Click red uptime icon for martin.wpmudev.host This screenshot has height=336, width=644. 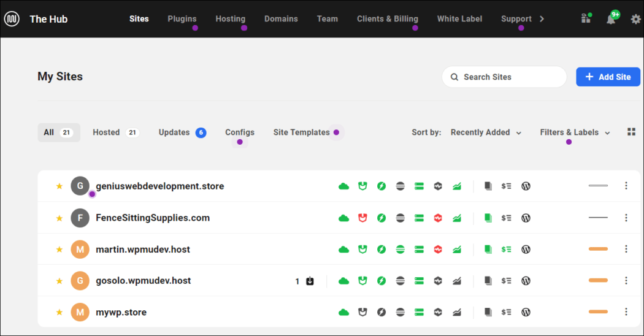coord(438,250)
